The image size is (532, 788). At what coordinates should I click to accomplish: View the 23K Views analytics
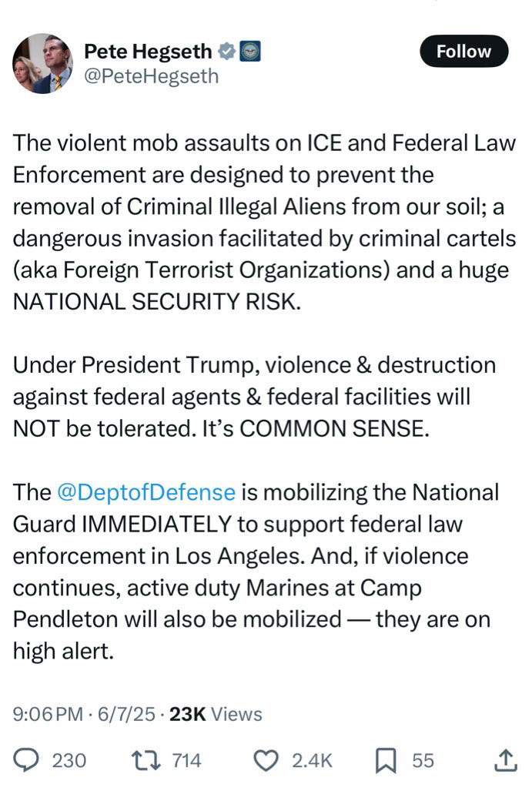point(216,714)
